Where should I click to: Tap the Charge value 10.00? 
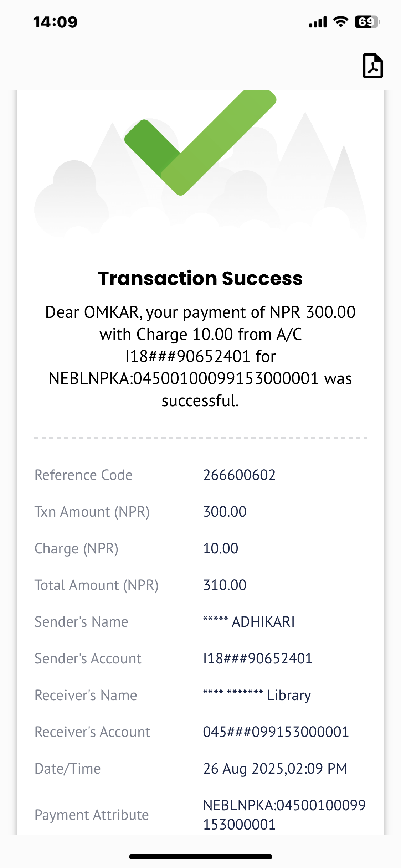[221, 548]
